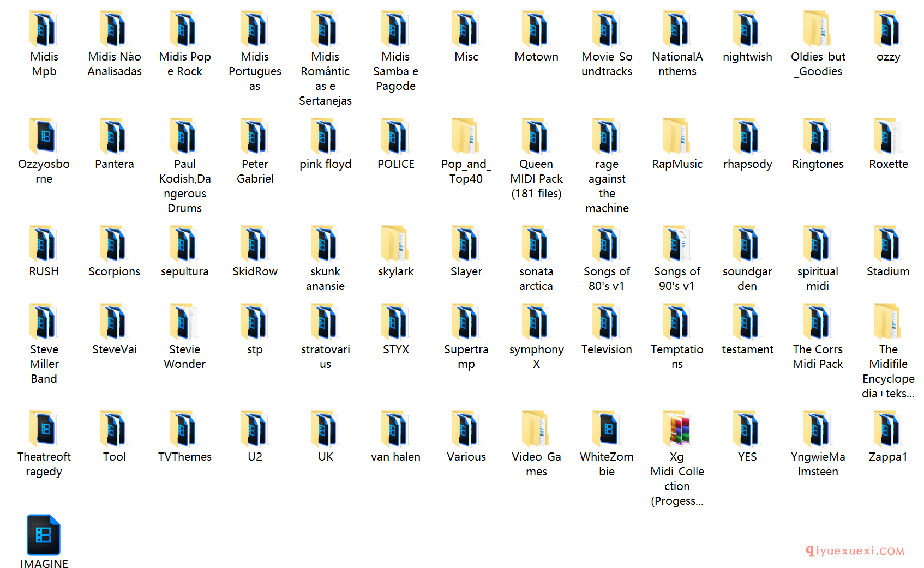Select the Xg Midi-Collection archive folder icon
The height and width of the screenshot is (568, 924).
tap(677, 430)
